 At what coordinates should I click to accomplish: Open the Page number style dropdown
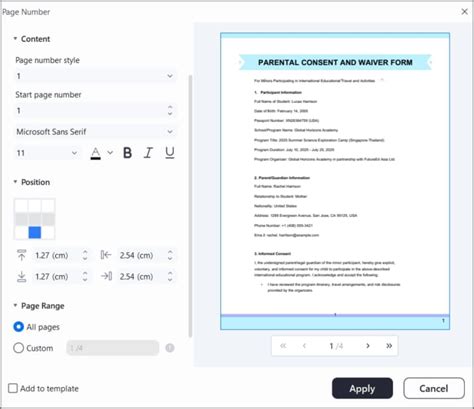coord(95,76)
